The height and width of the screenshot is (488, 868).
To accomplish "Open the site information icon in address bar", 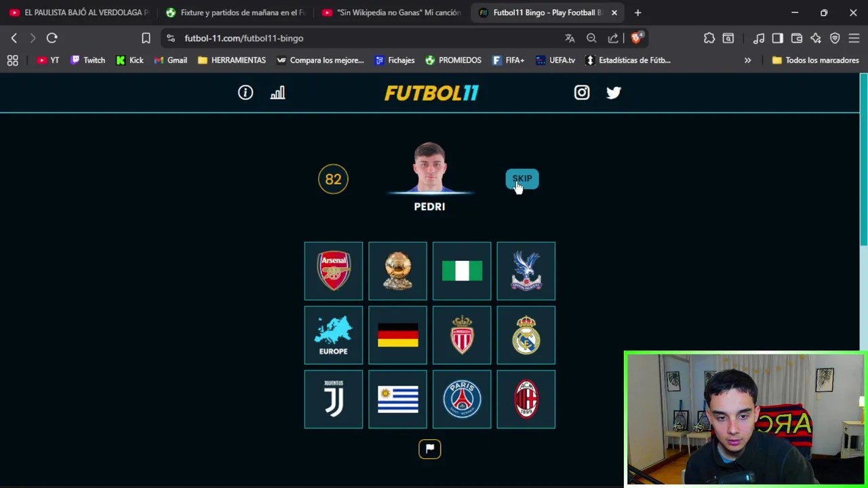I will [x=170, y=38].
